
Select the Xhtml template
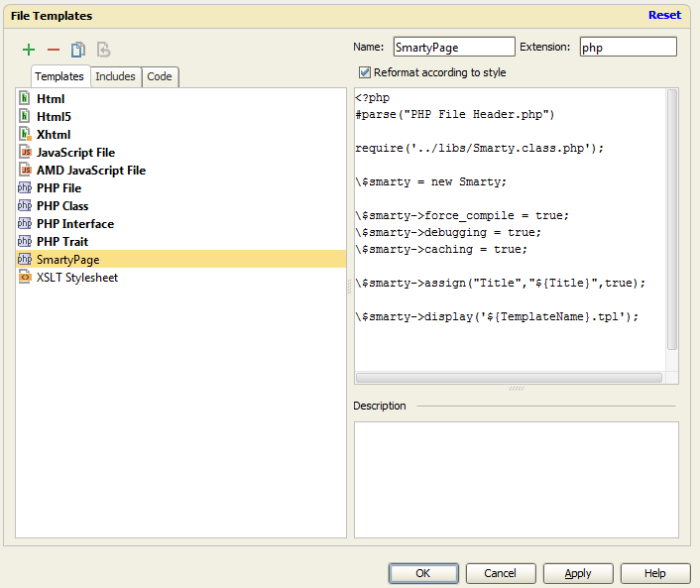tap(180, 134)
